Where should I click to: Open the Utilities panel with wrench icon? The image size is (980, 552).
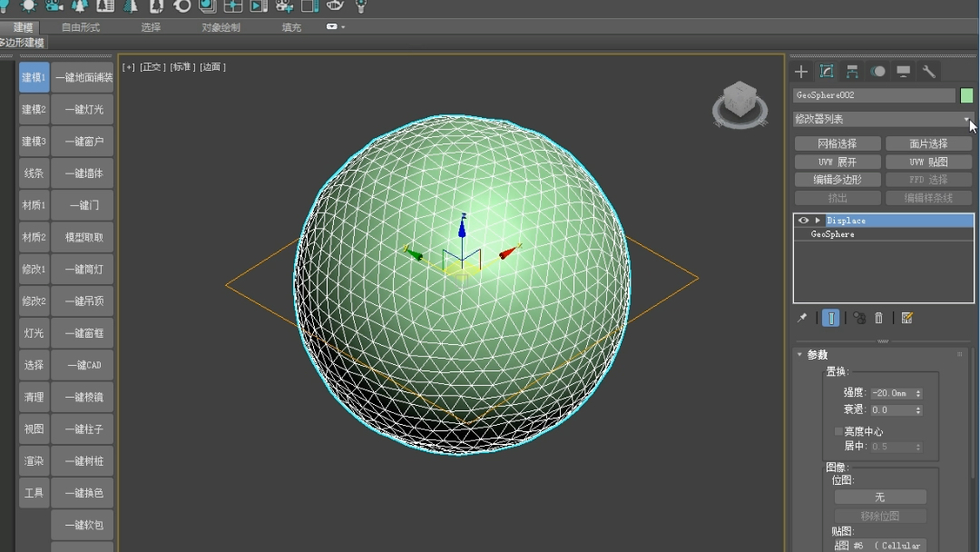(x=929, y=71)
